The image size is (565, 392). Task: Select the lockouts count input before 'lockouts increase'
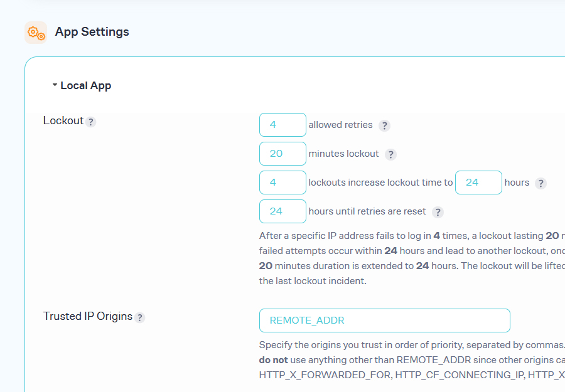282,183
